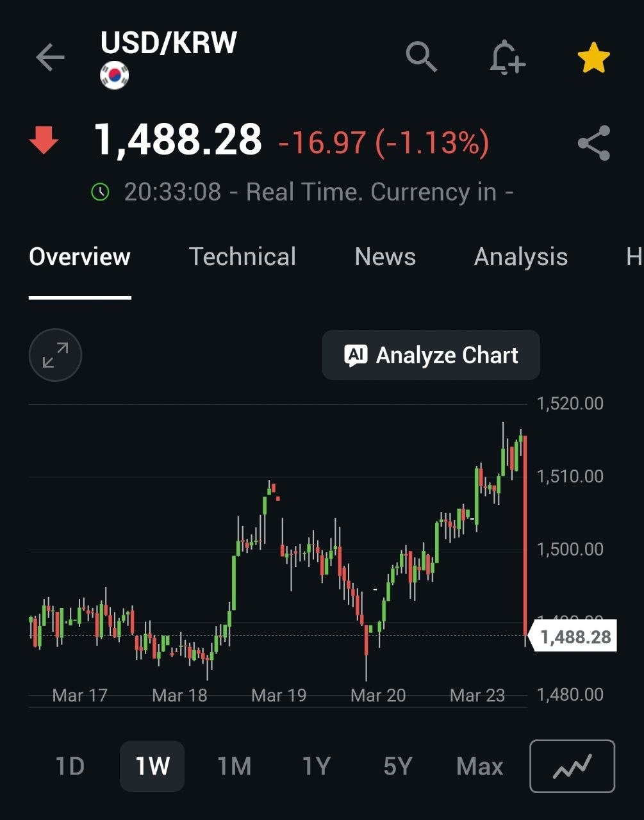Image resolution: width=644 pixels, height=820 pixels.
Task: Set chart range to 1Y
Action: [316, 766]
